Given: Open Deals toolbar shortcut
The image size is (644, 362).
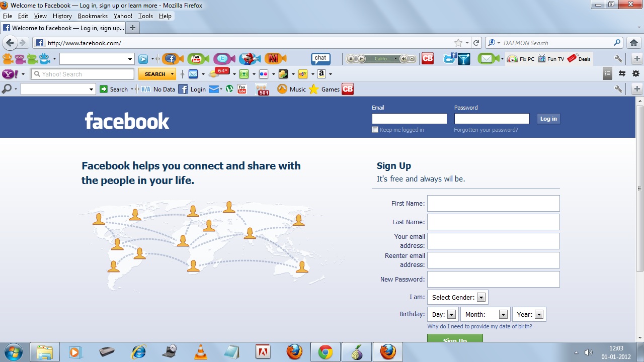Looking at the screenshot, I should coord(579,59).
